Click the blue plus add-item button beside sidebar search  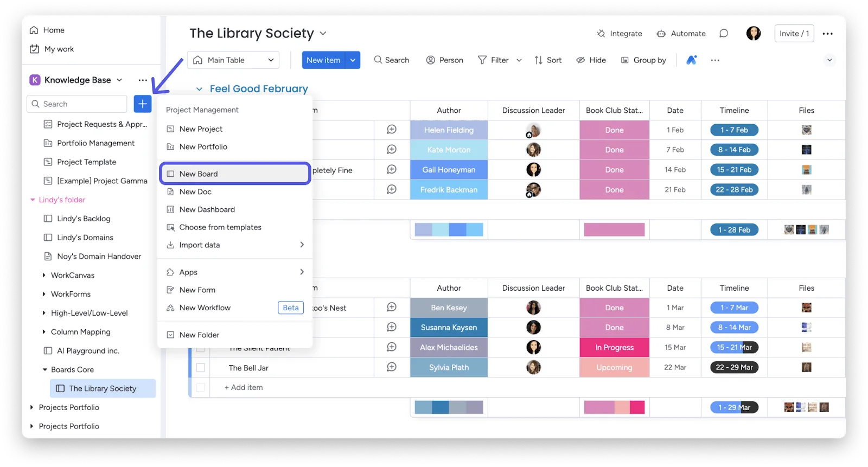pyautogui.click(x=143, y=104)
